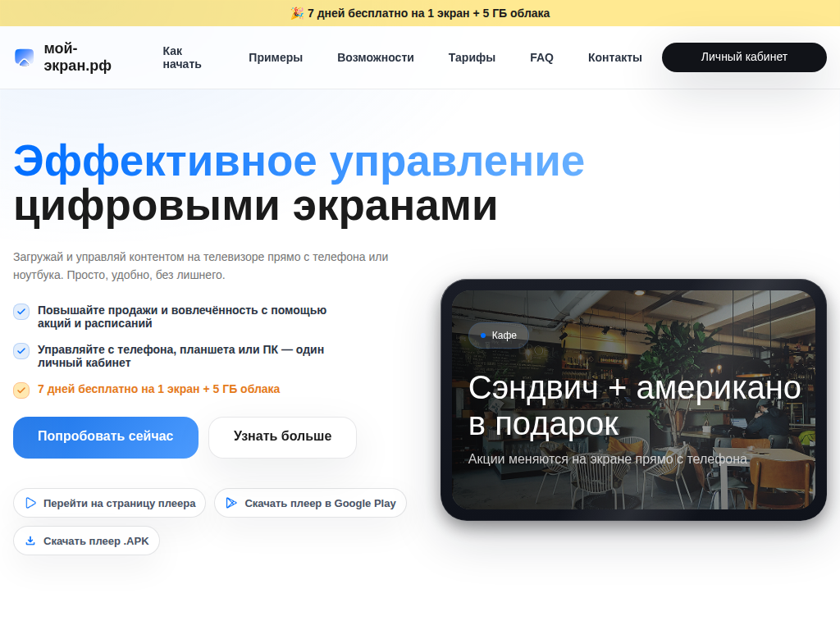
Task: Select 'Контакты' in the navigation bar
Action: pyautogui.click(x=614, y=57)
